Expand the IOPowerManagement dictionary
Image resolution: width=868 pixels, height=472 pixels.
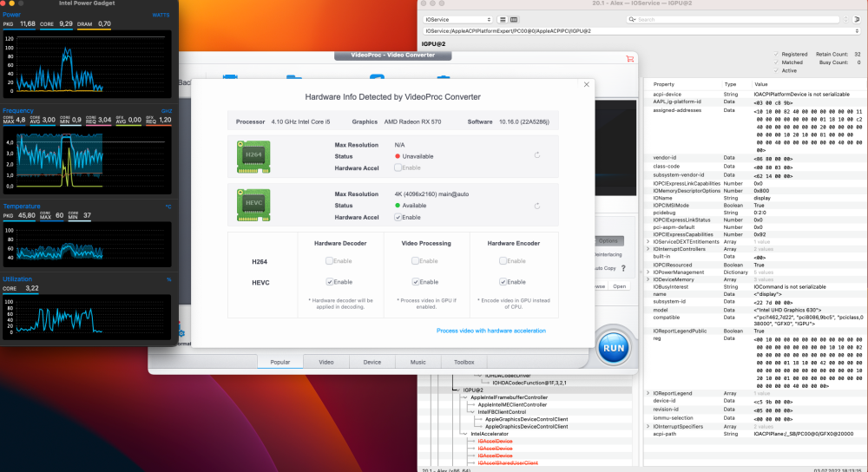tap(648, 272)
